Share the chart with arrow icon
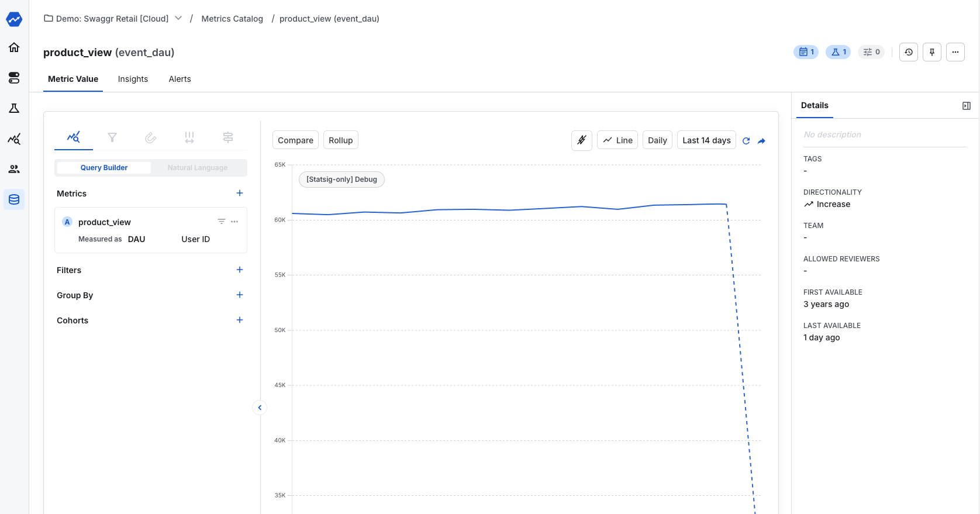The image size is (980, 514). point(761,141)
